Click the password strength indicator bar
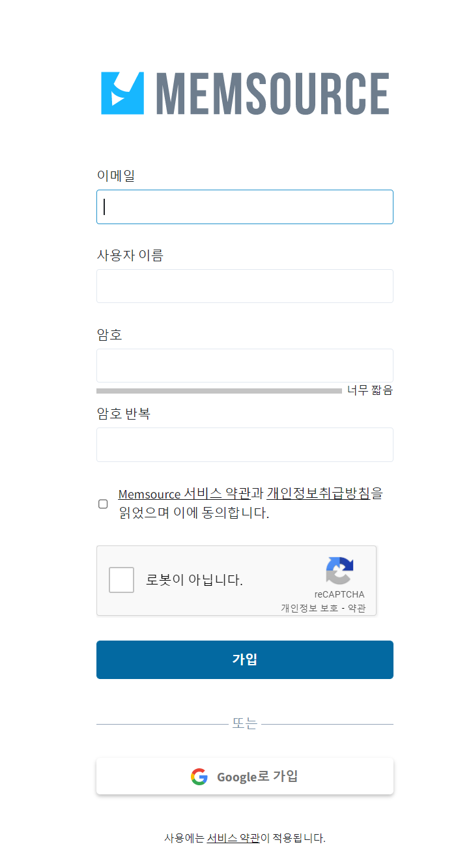The image size is (471, 868). pyautogui.click(x=218, y=390)
